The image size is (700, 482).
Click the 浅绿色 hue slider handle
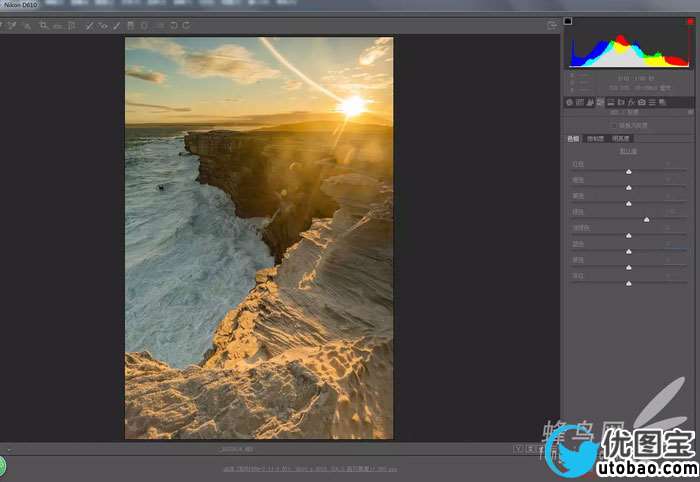click(629, 236)
